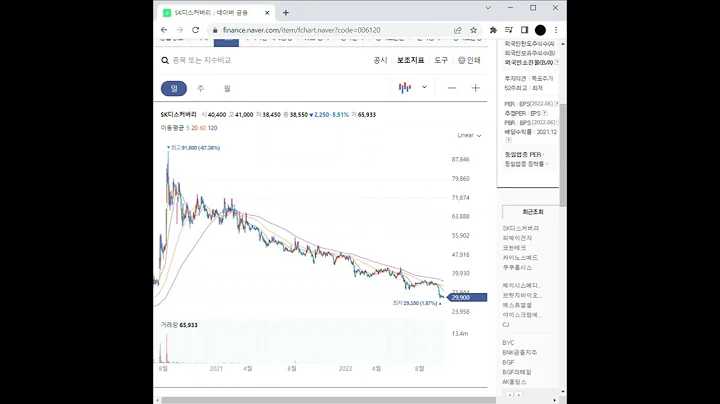Open BGF리테일 in recent list
Viewport: 720px width, 404px height.
pyautogui.click(x=517, y=372)
